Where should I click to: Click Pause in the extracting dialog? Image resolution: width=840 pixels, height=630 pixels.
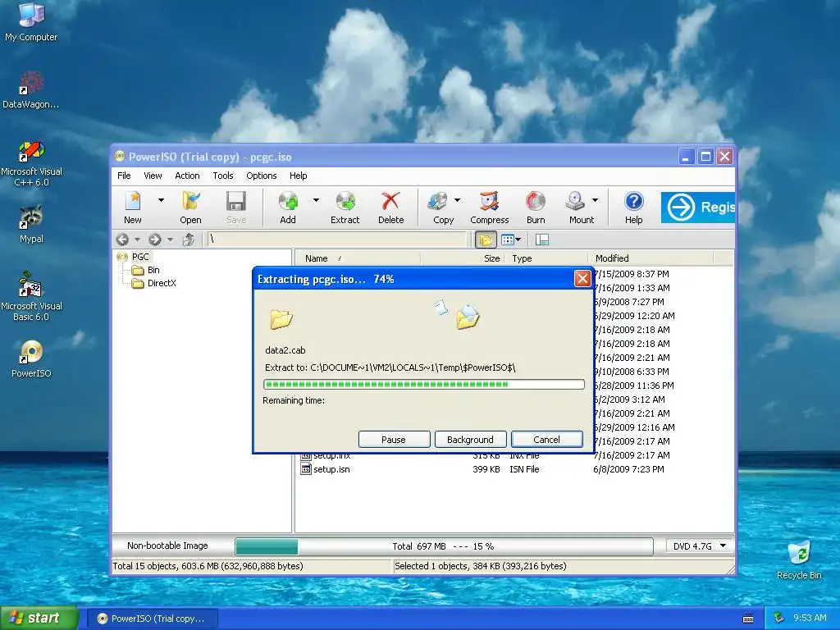coord(394,440)
